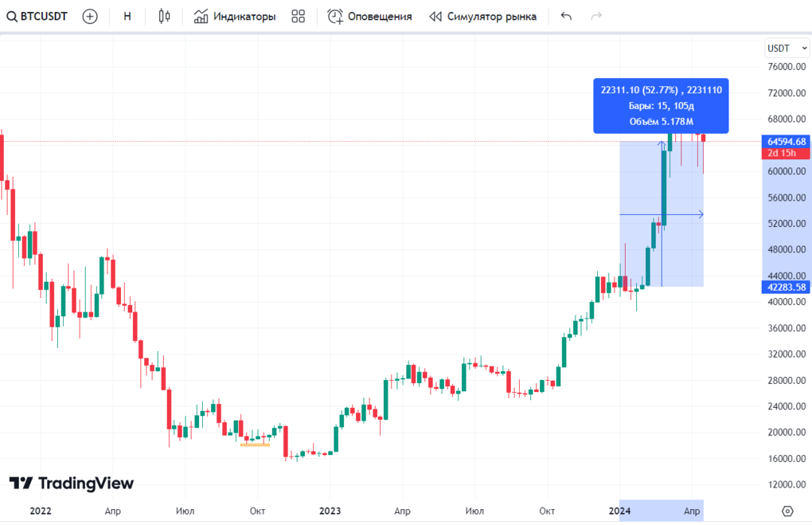Undo the last chart action

tap(566, 16)
